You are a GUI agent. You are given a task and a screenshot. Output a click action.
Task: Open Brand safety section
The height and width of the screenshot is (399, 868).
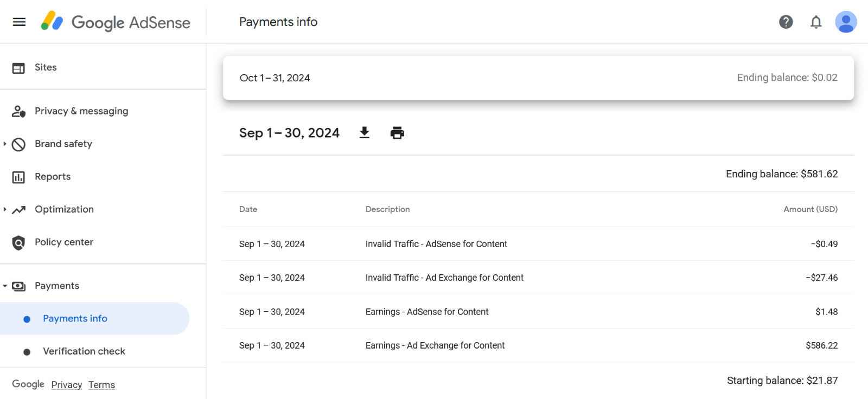(63, 144)
